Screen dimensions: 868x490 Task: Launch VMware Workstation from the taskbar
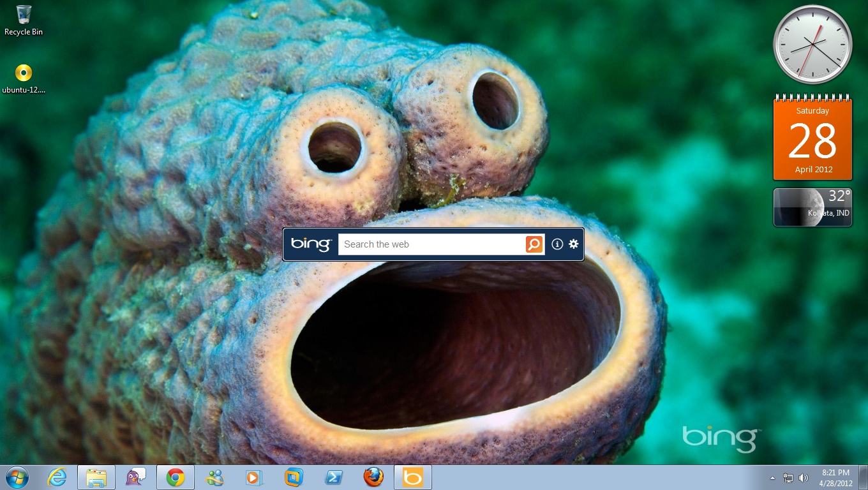click(294, 477)
